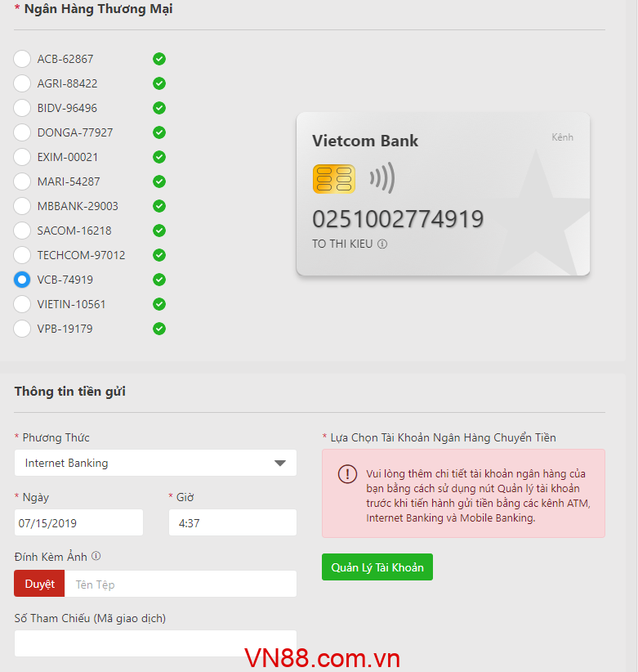Click green check icon beside DONGA-77927
The height and width of the screenshot is (672, 638).
pyautogui.click(x=159, y=132)
